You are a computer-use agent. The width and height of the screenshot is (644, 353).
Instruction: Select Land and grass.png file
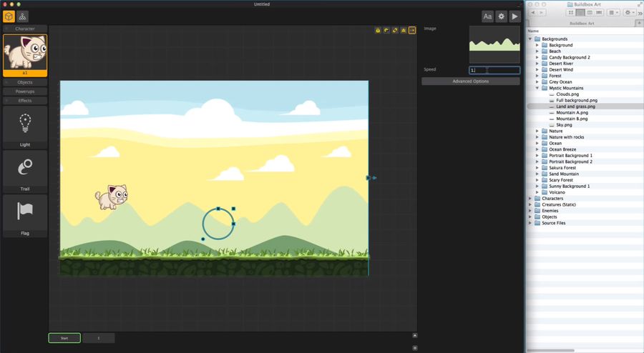pos(575,106)
